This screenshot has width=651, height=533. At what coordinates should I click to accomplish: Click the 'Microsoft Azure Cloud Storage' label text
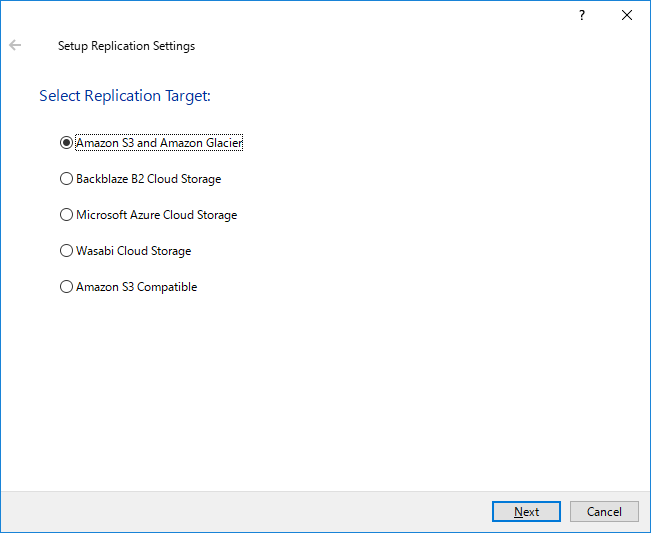click(x=157, y=215)
